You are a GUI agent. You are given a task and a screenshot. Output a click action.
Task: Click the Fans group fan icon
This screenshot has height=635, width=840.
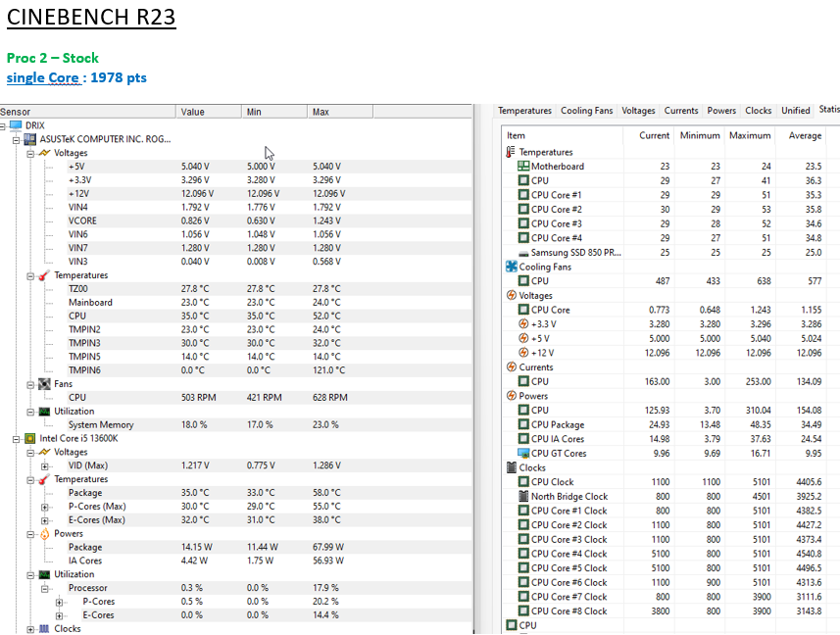44,384
